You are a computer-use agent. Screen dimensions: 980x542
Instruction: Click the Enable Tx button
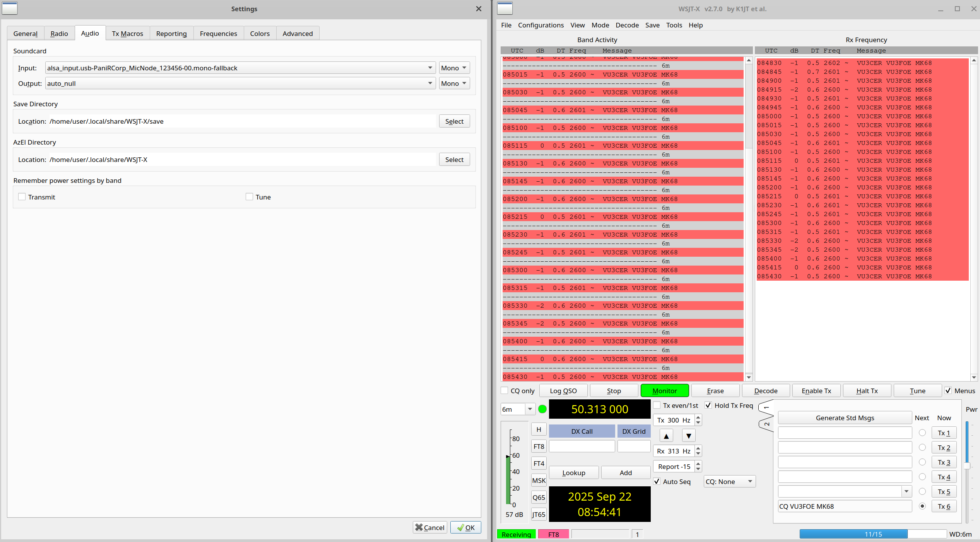coord(816,390)
